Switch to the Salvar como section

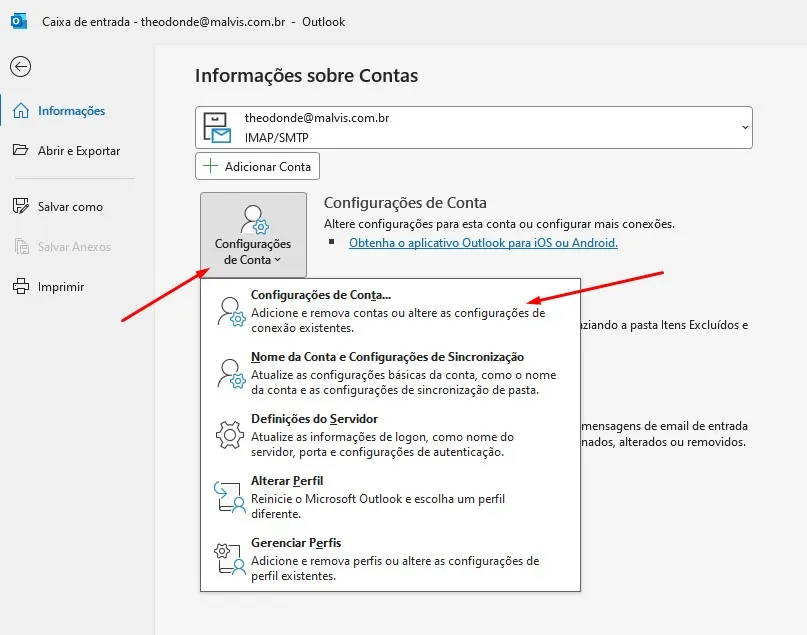point(70,206)
